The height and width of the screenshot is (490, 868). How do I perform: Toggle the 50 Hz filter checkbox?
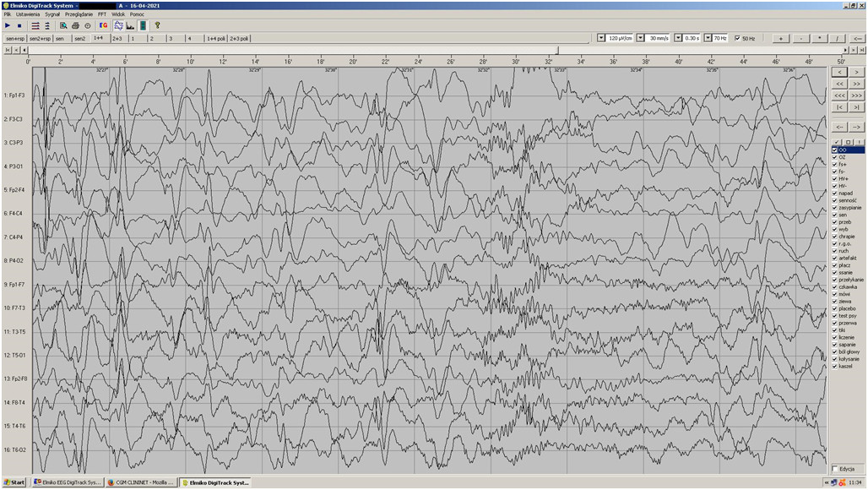click(x=738, y=38)
